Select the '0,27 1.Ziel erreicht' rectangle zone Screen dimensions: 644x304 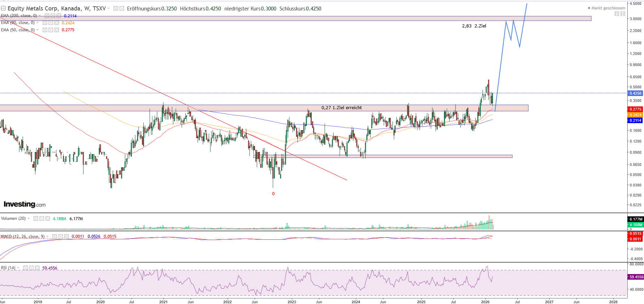(244, 108)
